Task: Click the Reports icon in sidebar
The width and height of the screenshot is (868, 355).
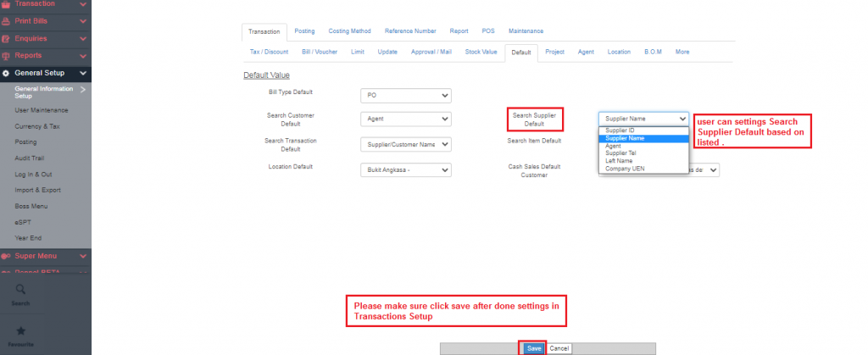Action: (6, 56)
